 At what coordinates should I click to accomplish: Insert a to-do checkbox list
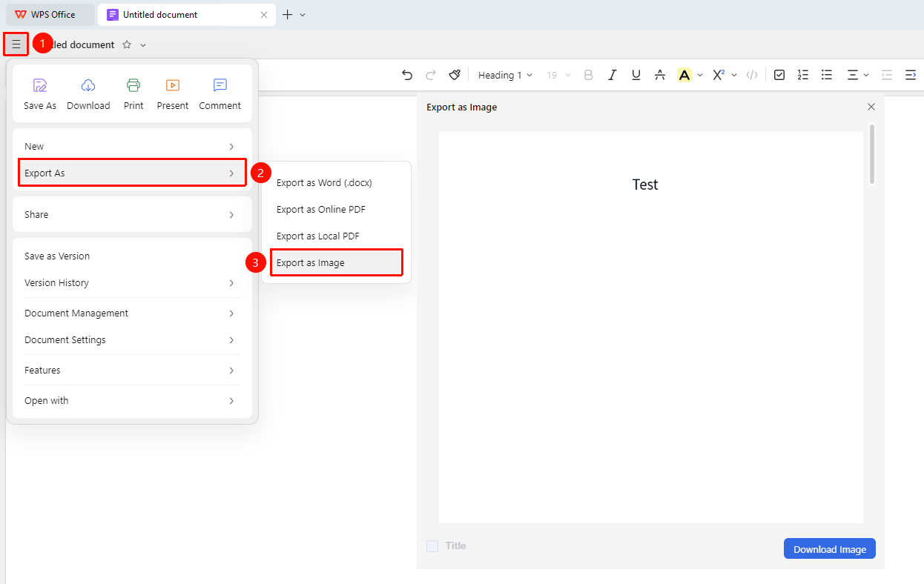[x=779, y=75]
